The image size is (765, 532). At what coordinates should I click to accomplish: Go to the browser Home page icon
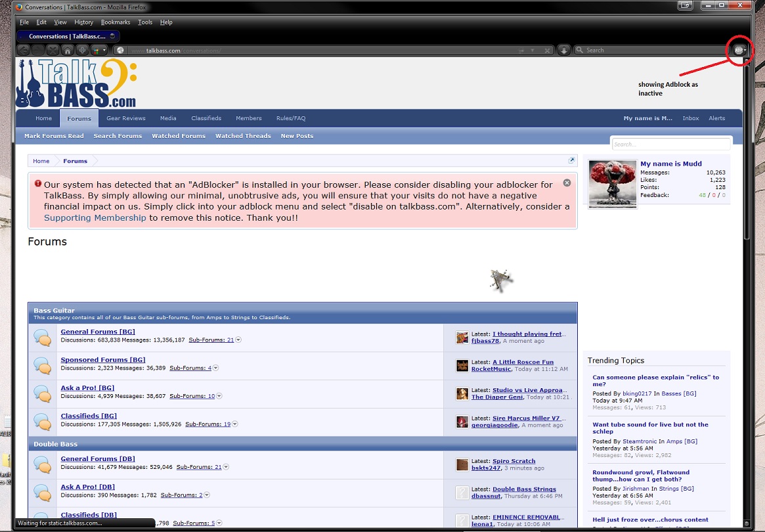(x=68, y=51)
